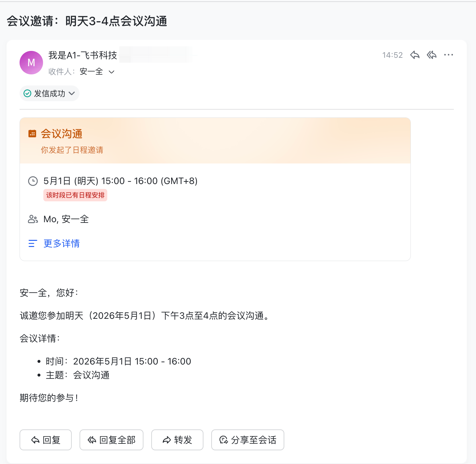Click the 回复全部 button
476x464 pixels.
pyautogui.click(x=112, y=440)
